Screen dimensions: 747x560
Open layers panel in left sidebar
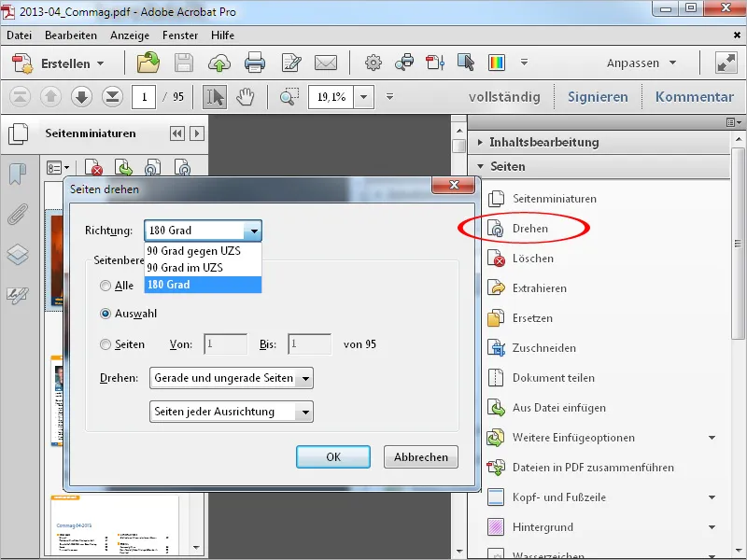[18, 254]
